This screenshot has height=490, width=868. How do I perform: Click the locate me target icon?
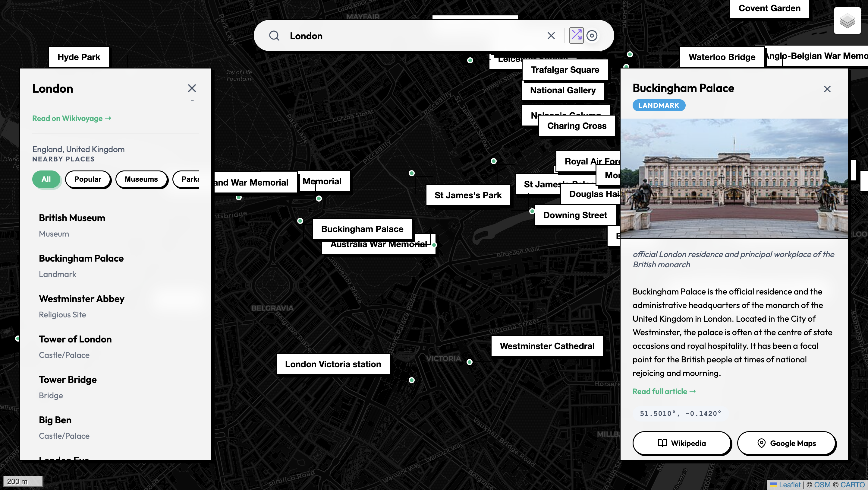click(592, 36)
